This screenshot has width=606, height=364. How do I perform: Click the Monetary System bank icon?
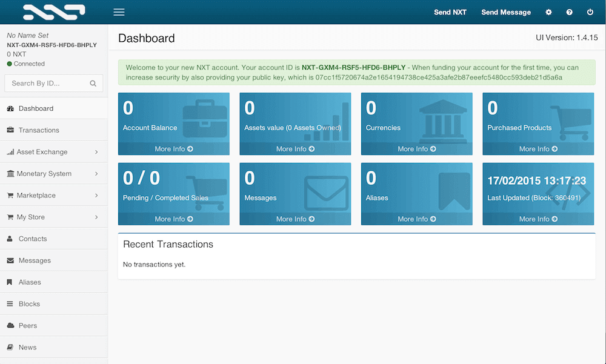[10, 173]
